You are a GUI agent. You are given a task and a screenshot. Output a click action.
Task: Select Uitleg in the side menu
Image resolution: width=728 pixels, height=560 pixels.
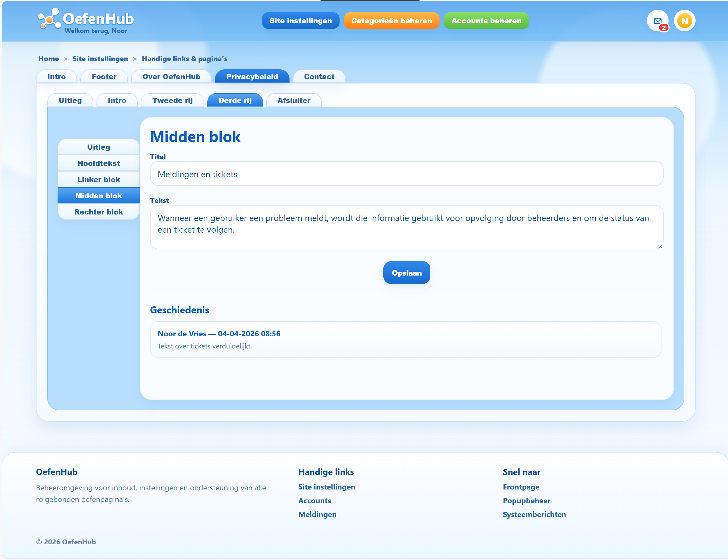click(x=98, y=147)
